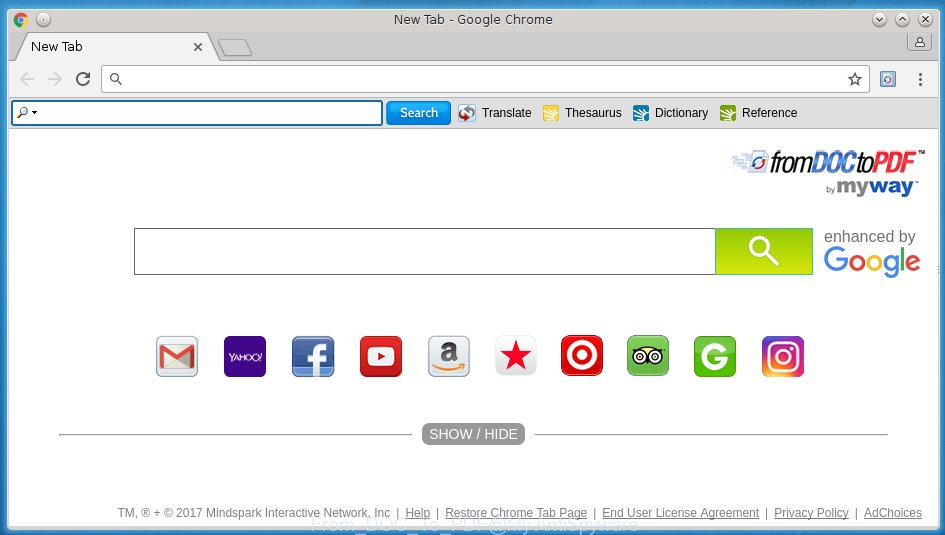
Task: Open the Privacy Policy link
Action: pyautogui.click(x=811, y=513)
